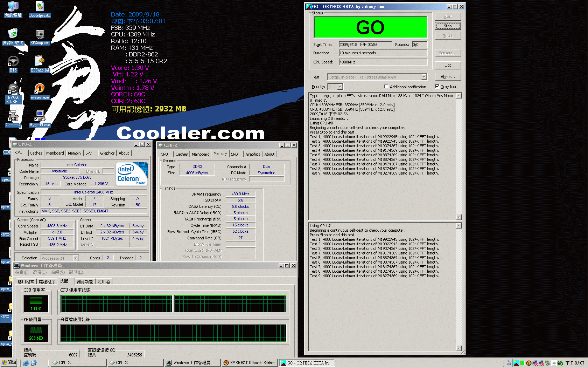Click the Rounds 0/0 field
Image resolution: width=588 pixels, height=368 pixels.
[x=419, y=45]
